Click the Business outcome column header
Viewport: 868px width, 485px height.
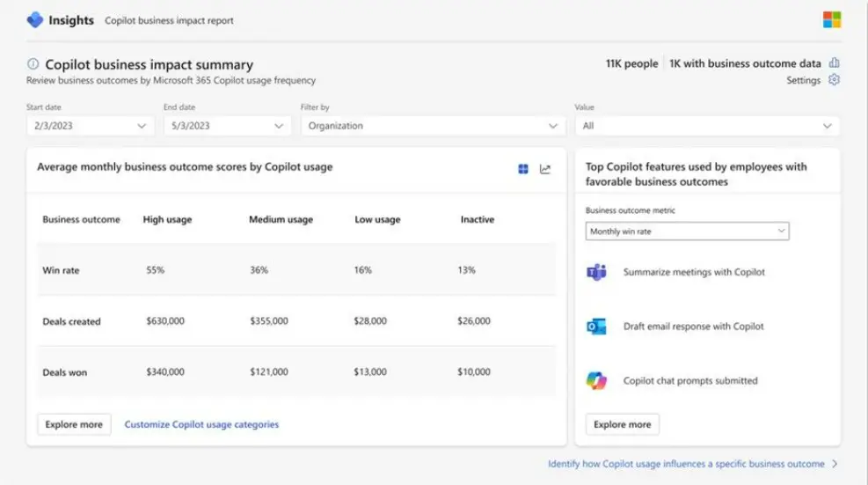[x=82, y=219]
